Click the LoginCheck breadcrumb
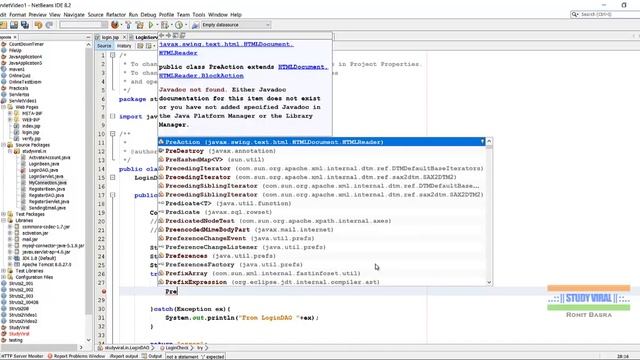The image size is (640, 360). (x=174, y=348)
